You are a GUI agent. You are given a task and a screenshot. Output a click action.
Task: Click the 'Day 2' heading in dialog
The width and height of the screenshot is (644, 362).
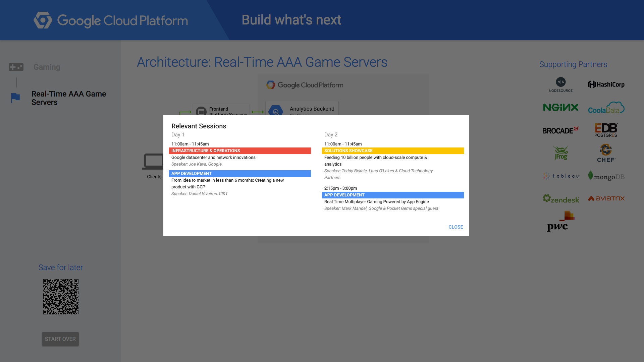(331, 135)
